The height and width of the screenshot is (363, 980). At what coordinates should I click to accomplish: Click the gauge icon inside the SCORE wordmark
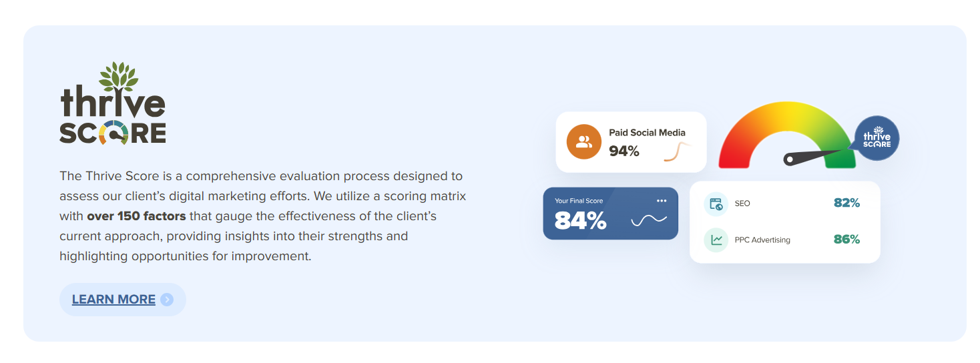click(112, 133)
